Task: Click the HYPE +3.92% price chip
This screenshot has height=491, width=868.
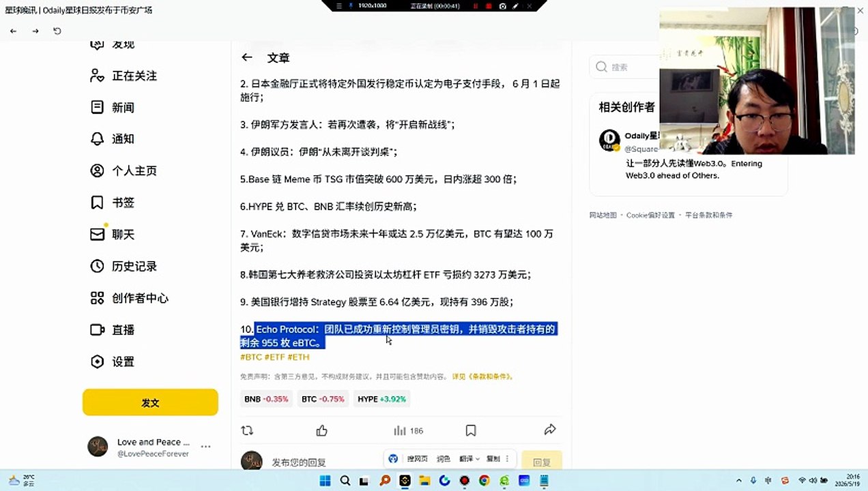Action: [x=381, y=399]
